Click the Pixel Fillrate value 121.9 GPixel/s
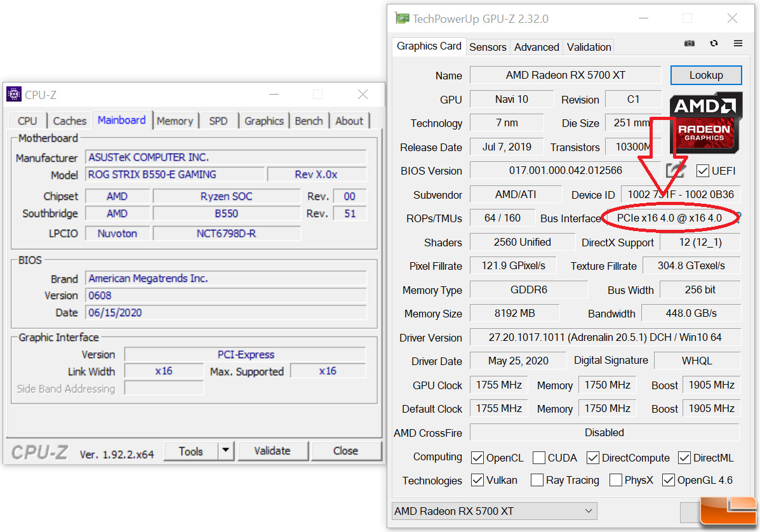Image resolution: width=760 pixels, height=532 pixels. point(513,265)
